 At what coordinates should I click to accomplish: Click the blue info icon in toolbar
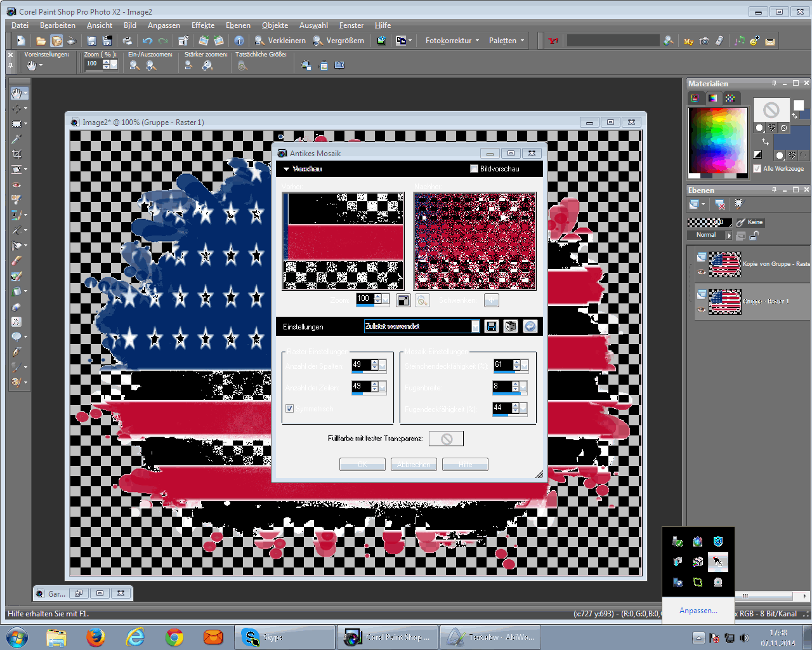point(239,41)
